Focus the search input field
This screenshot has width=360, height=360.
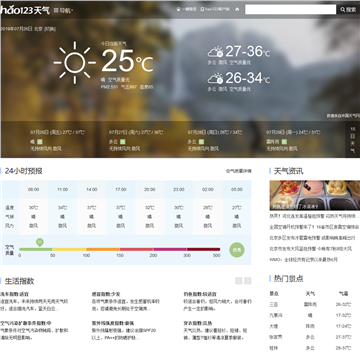[x=290, y=9]
